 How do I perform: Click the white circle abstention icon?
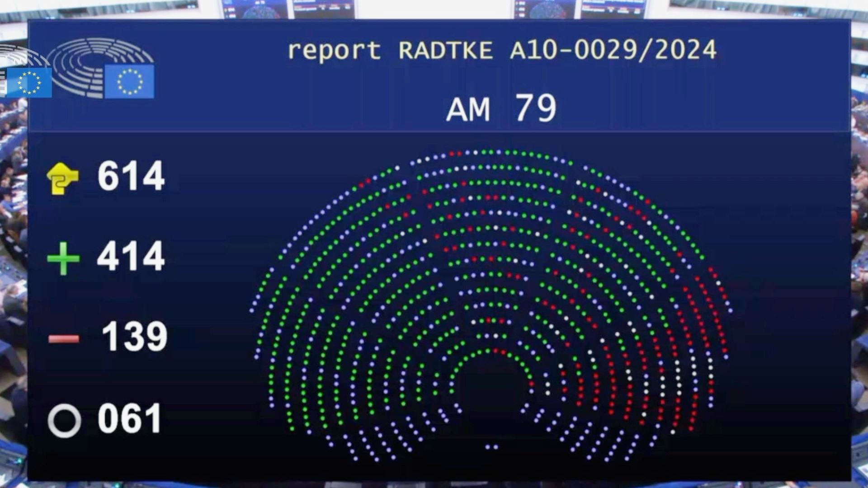coord(64,421)
